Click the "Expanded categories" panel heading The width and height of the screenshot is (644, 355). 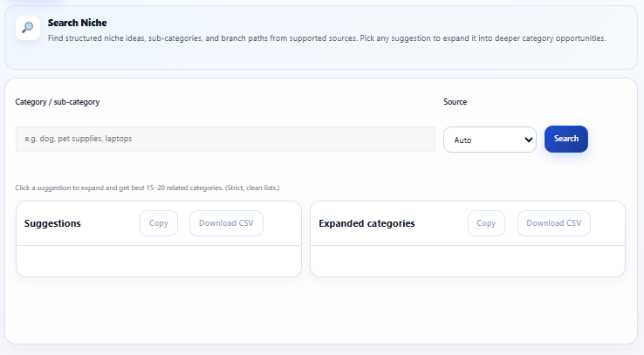click(367, 223)
